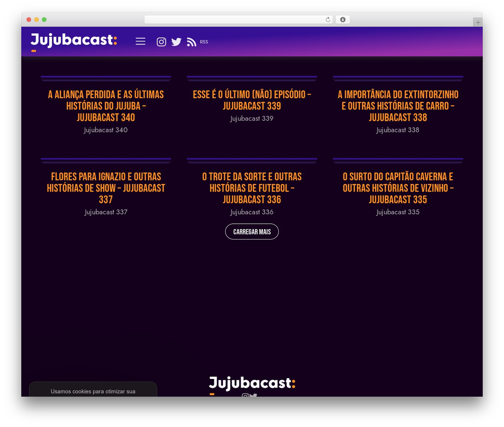The height and width of the screenshot is (427, 504).
Task: Close the browser window with red button
Action: tap(29, 20)
